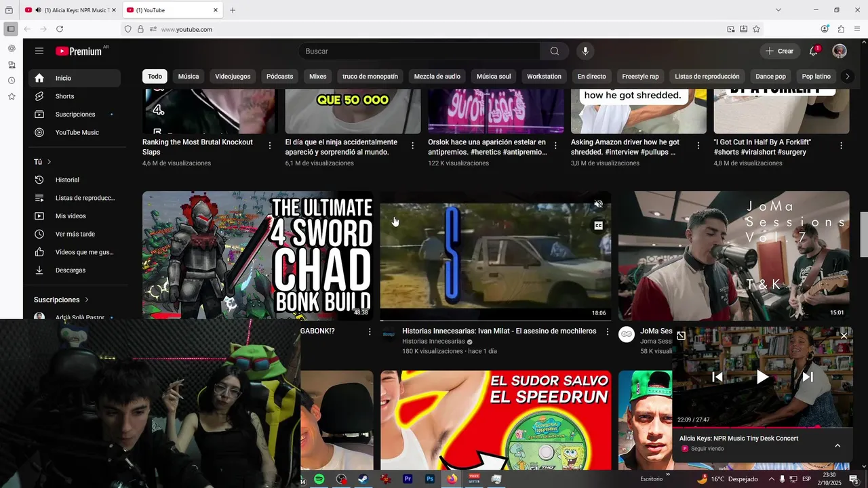Open the Ivan Milat video title

(499, 331)
